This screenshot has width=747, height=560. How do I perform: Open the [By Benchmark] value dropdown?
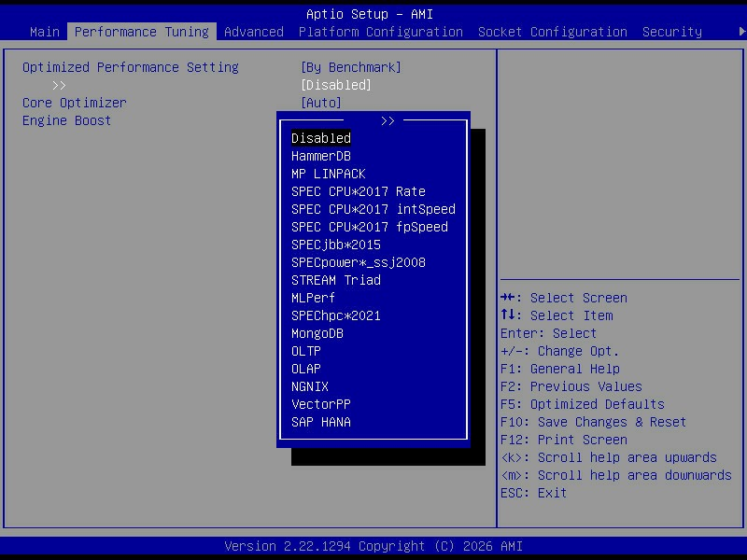click(351, 67)
